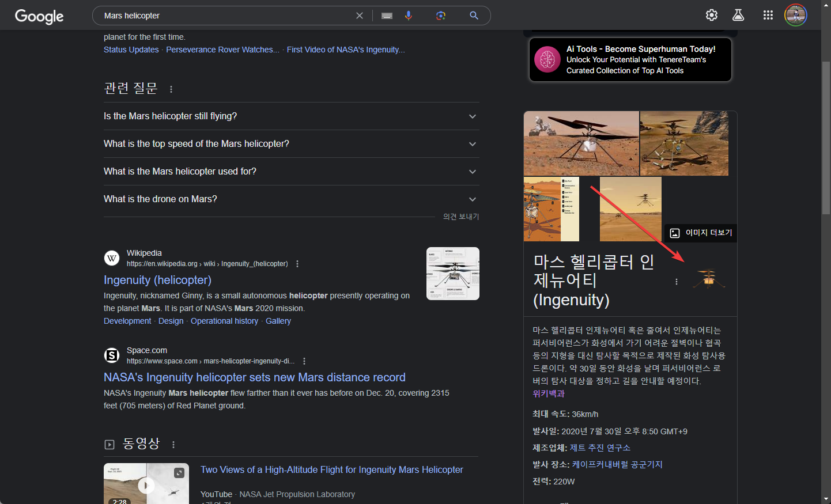Image resolution: width=831 pixels, height=504 pixels.
Task: Click 이미지 더보기 to see more images
Action: 701,233
